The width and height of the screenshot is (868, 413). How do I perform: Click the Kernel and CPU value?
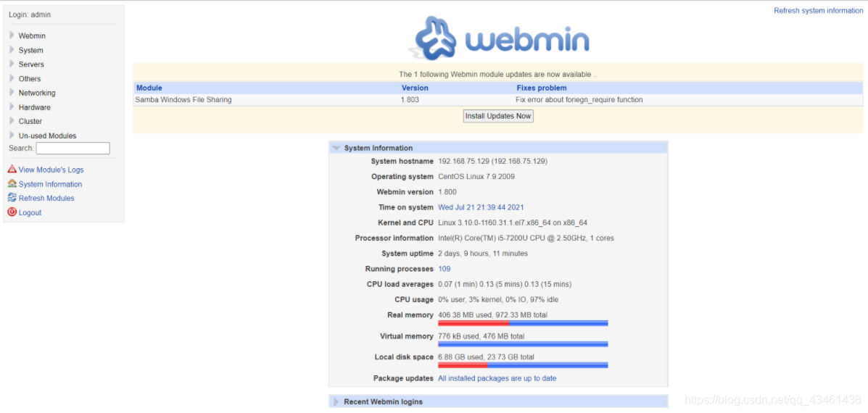coord(513,223)
